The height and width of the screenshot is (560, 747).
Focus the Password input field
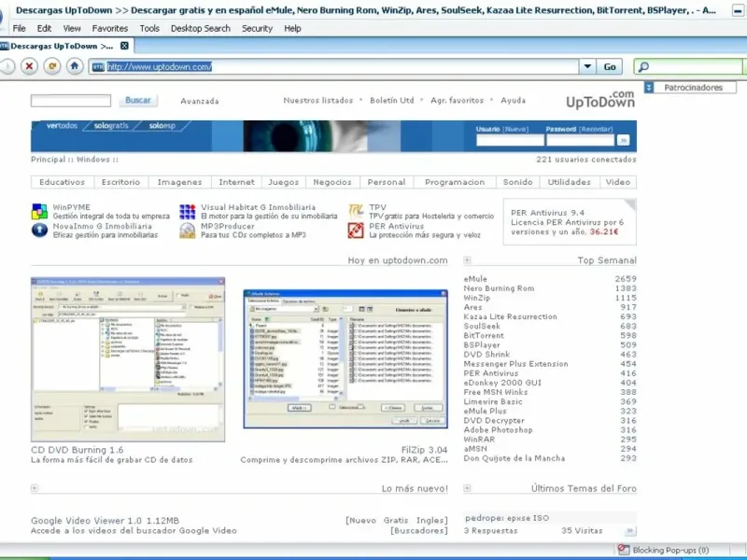[580, 140]
